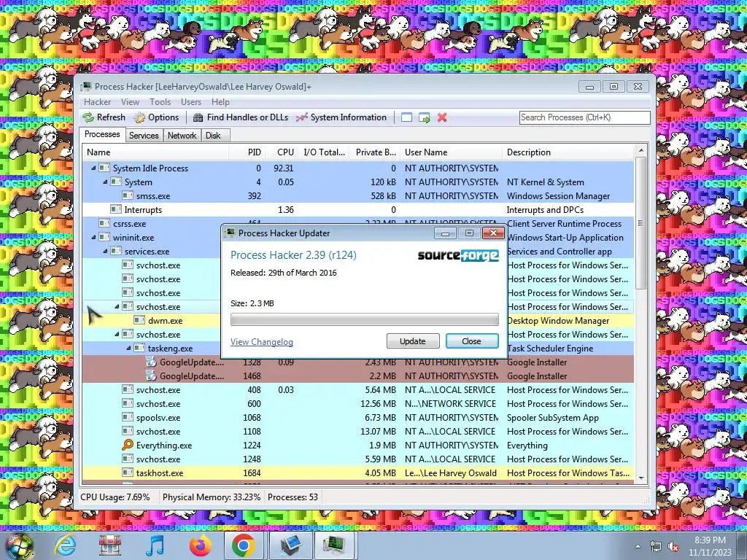Click the dwm.exe process icon
Image resolution: width=747 pixels, height=560 pixels.
coord(139,321)
